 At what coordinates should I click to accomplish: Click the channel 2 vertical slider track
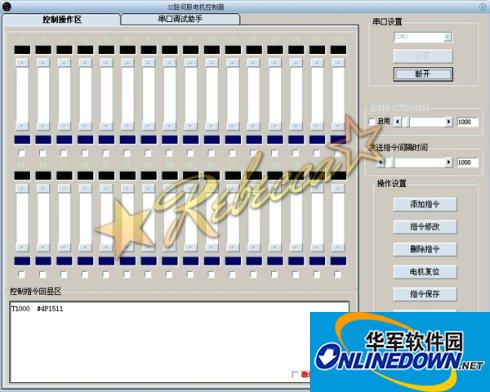tap(43, 94)
